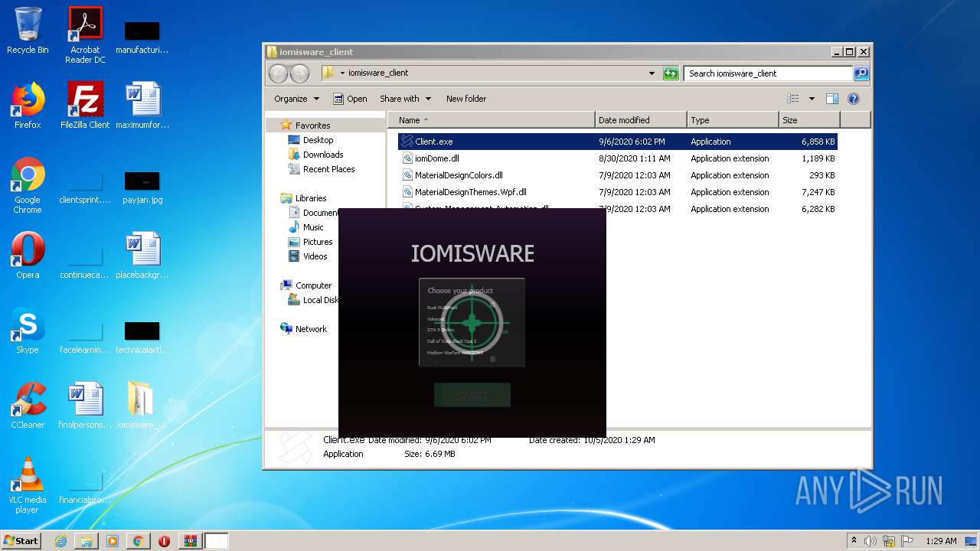The width and height of the screenshot is (980, 551).
Task: Select the maximumfor... Word document on desktop
Action: pos(142,106)
